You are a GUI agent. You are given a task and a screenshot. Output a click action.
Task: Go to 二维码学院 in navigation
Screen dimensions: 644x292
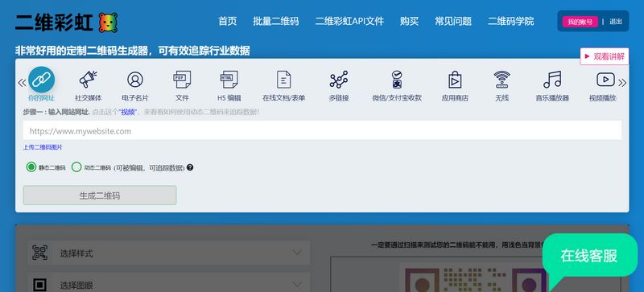pos(510,22)
